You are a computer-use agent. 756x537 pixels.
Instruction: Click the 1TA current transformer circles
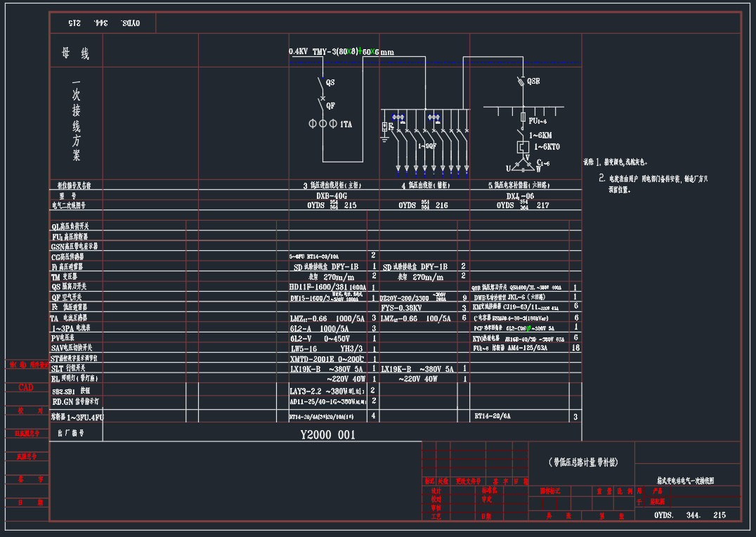(323, 124)
